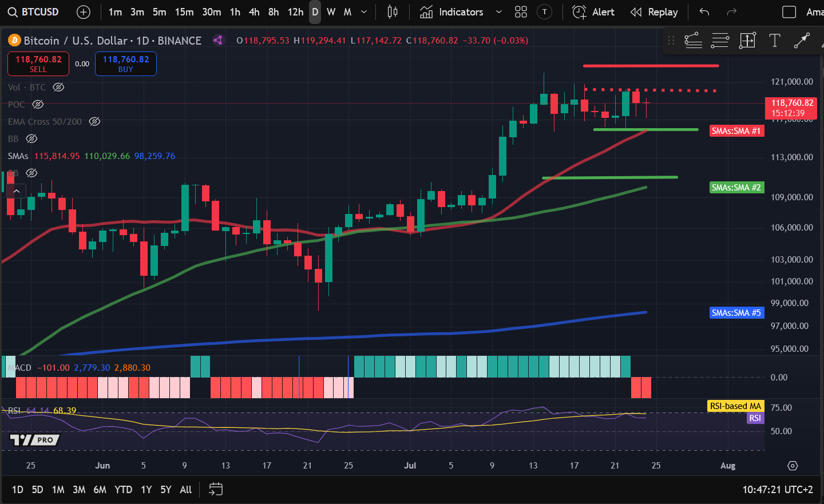
Task: Open the indicator templates grid icon
Action: click(x=521, y=12)
